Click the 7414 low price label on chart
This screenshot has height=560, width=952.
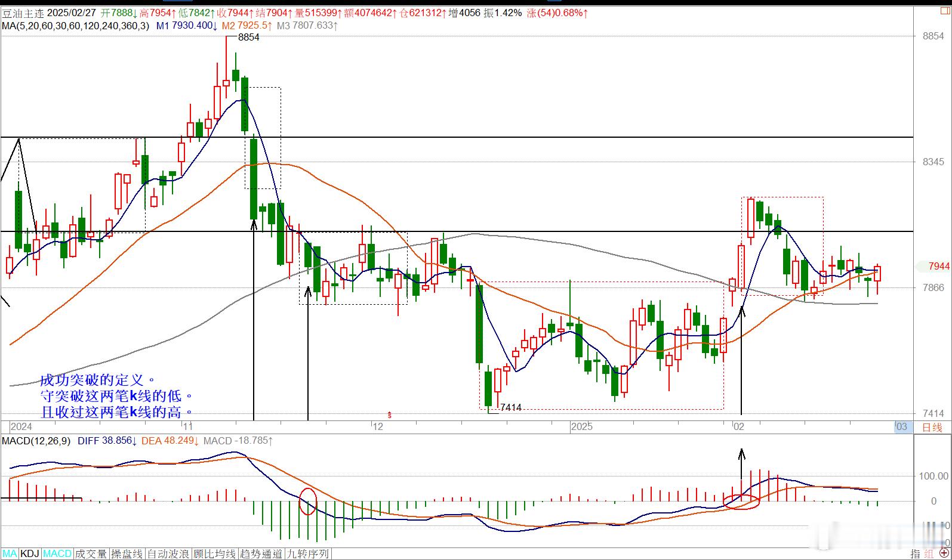[511, 407]
